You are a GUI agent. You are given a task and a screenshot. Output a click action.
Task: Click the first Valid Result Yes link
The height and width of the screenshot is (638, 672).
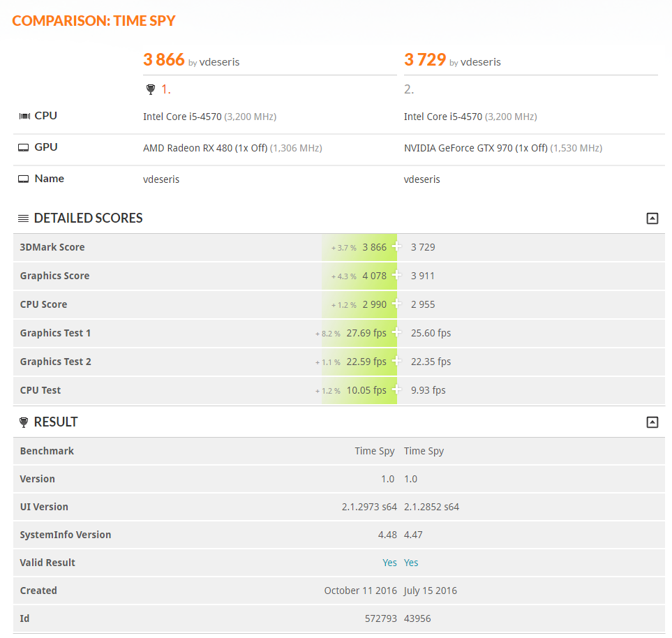point(389,563)
